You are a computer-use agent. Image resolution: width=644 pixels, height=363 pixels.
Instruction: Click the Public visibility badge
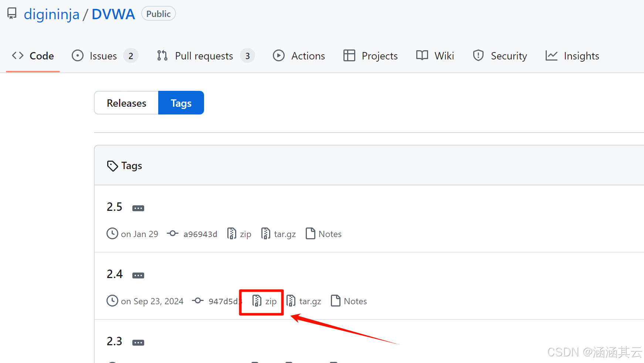coord(158,14)
